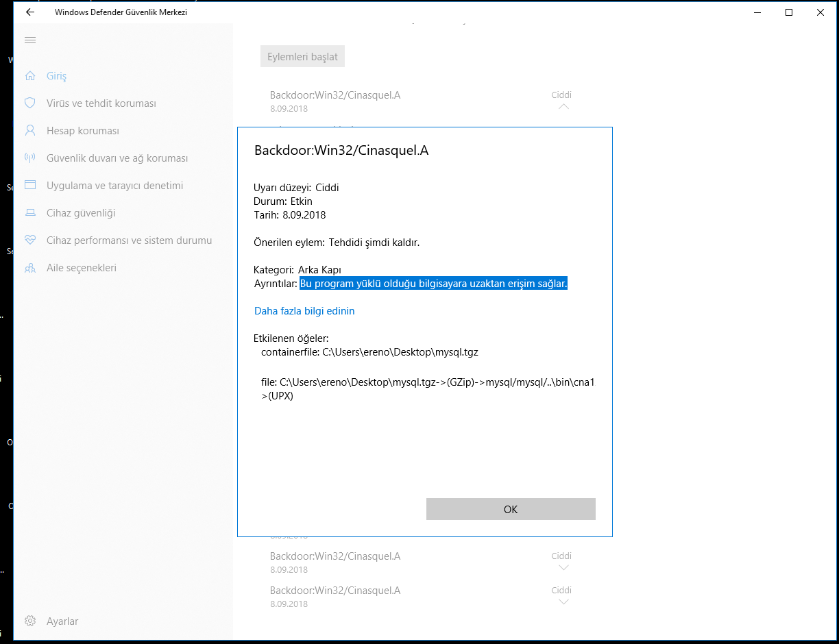Open Ayarlar settings label
Screen dimensions: 839x644
point(62,621)
